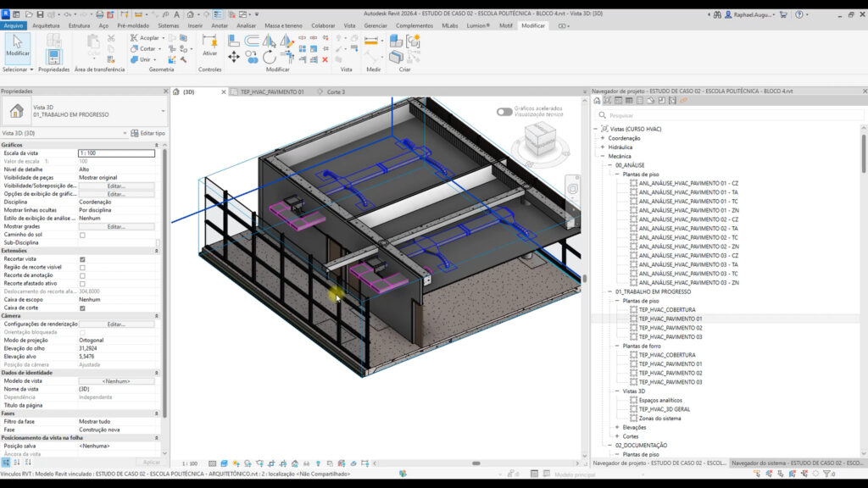Screen dimensions: 868x488
Task: Click the ViewCube in the 3D view
Action: (540, 140)
